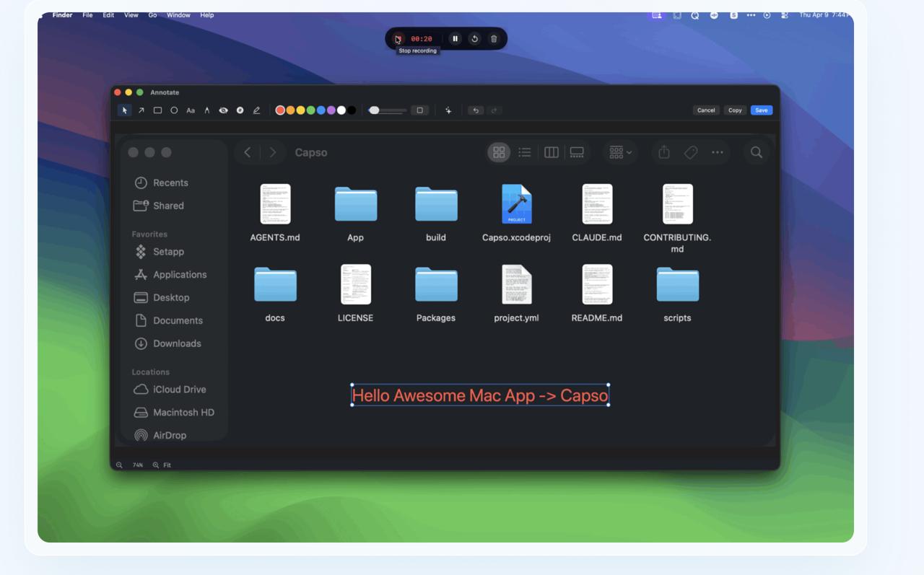Choose the Aa text tool

(191, 110)
